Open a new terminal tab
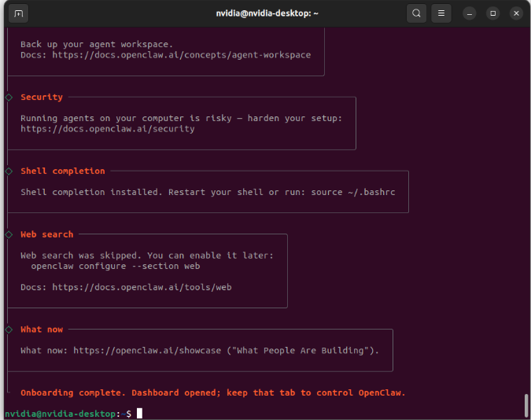531x420 pixels. [18, 13]
